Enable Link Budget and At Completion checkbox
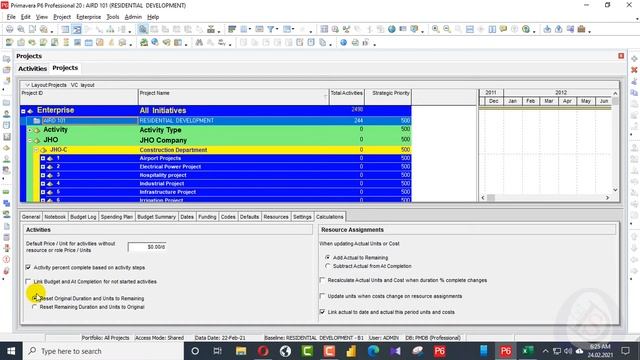The height and width of the screenshot is (360, 640). [28, 282]
